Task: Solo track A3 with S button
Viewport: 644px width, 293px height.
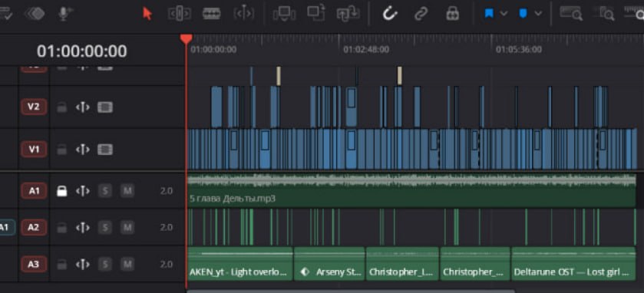Action: point(105,265)
